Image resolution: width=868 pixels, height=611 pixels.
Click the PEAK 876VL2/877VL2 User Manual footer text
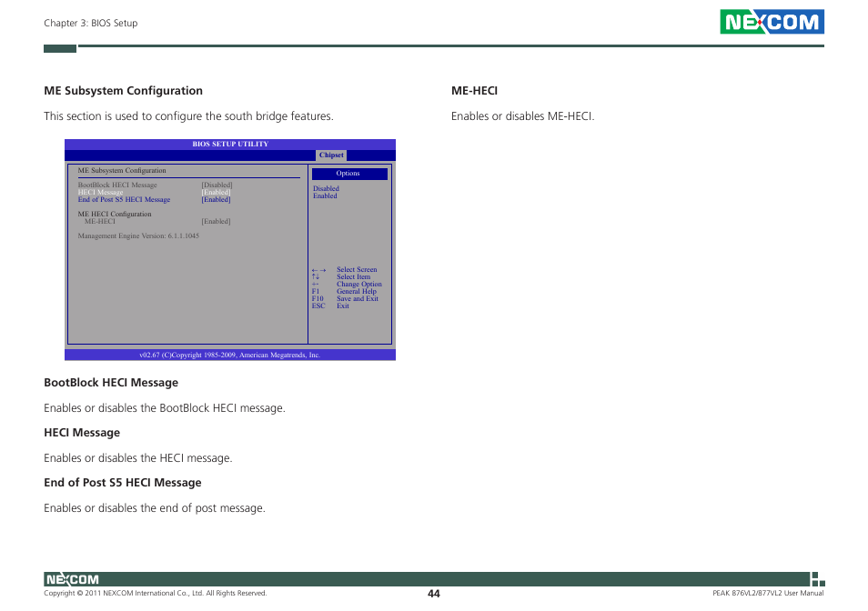pos(768,594)
